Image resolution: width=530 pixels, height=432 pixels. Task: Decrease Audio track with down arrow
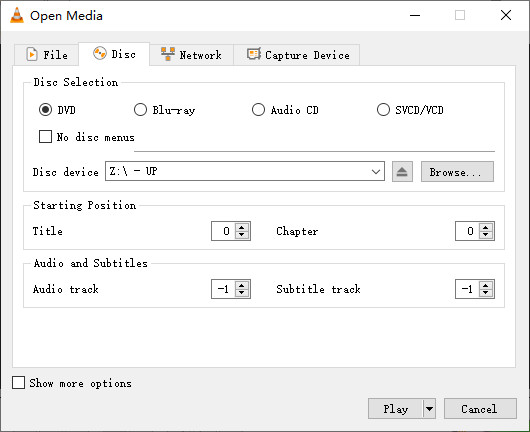pos(242,293)
